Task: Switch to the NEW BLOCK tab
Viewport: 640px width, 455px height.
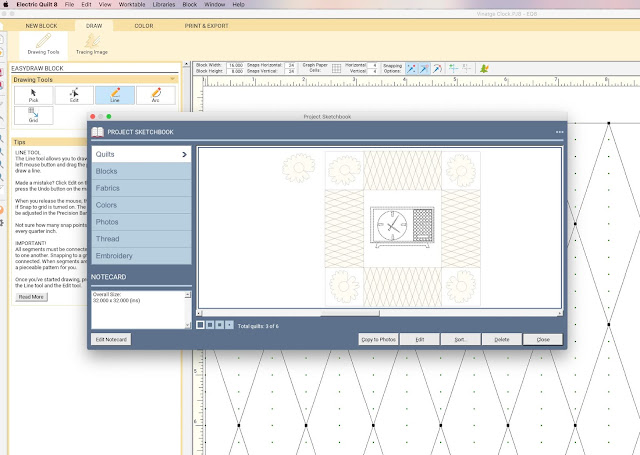Action: 41,26
